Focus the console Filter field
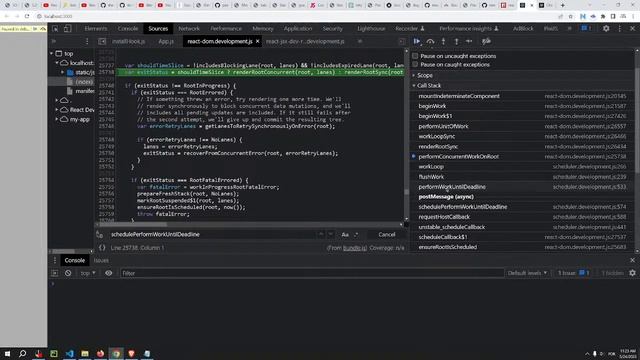 pyautogui.click(x=312, y=273)
